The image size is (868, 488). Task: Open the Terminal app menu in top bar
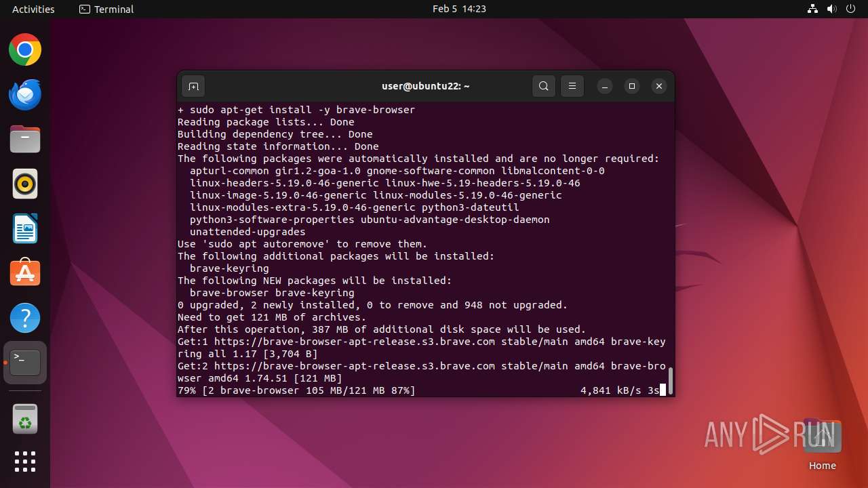coord(106,9)
